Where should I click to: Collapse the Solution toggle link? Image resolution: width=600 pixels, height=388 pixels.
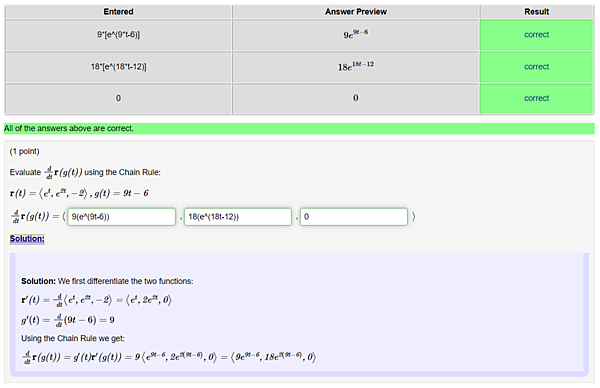click(x=27, y=239)
